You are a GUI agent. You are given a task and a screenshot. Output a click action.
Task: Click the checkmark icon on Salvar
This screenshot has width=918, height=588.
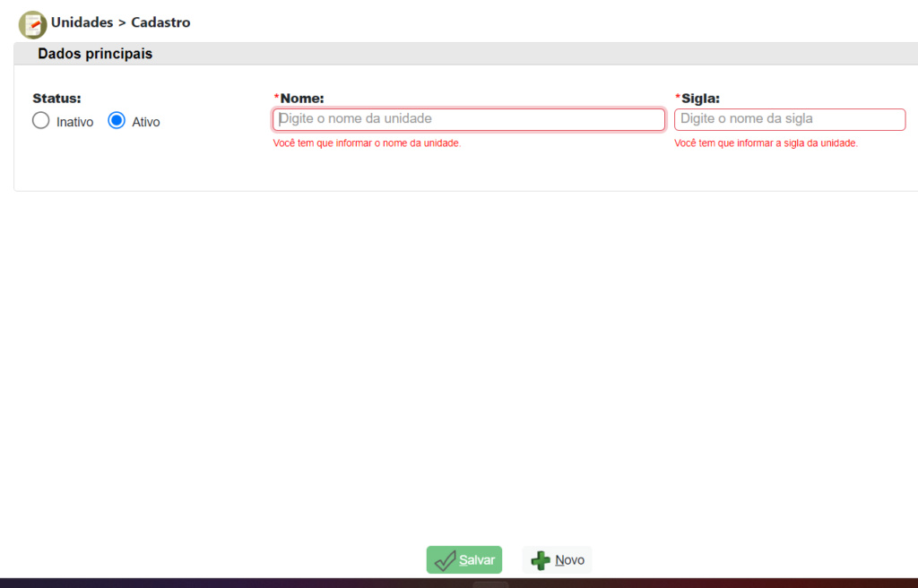tap(445, 560)
